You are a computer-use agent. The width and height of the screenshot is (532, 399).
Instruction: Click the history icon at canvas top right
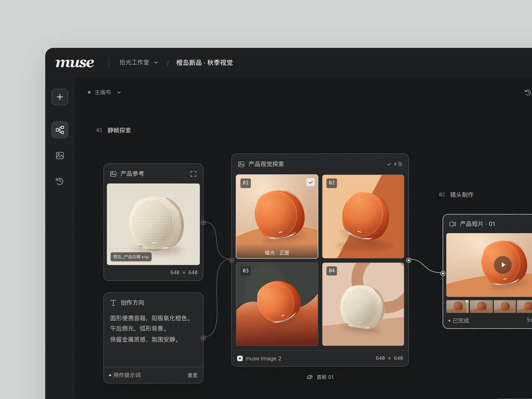coord(528,92)
